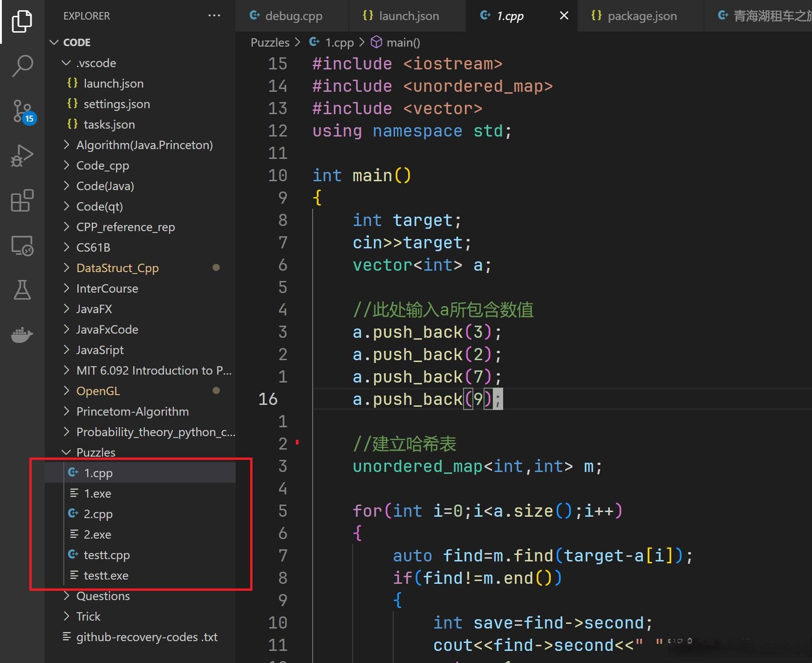The width and height of the screenshot is (812, 663).
Task: Open Explorer more actions ellipsis
Action: pyautogui.click(x=214, y=15)
